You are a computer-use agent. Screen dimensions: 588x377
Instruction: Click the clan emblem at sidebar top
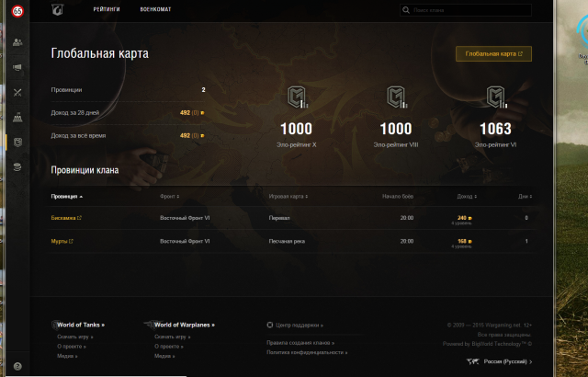tap(17, 10)
